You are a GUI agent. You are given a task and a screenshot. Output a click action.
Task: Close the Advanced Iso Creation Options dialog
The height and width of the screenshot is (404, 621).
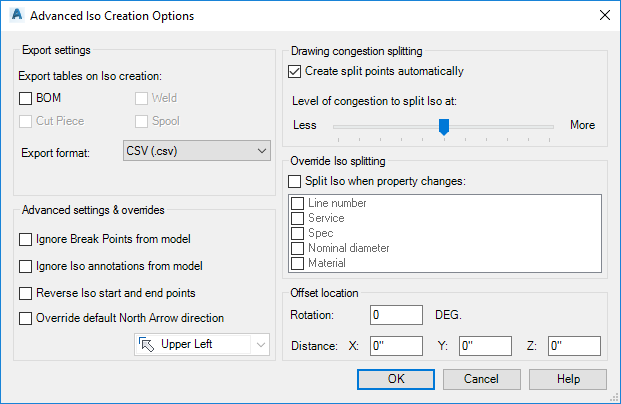click(x=603, y=16)
